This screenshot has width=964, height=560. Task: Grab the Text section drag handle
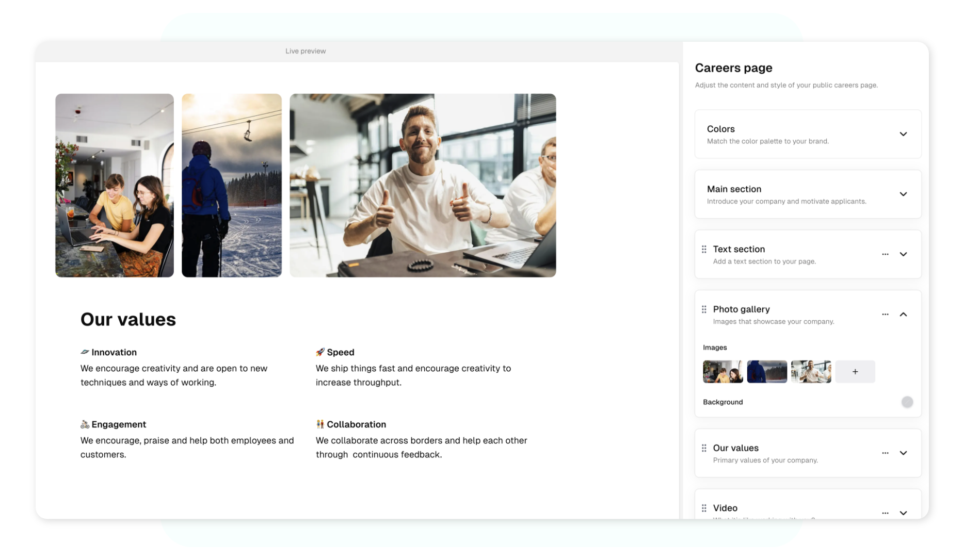click(x=704, y=250)
